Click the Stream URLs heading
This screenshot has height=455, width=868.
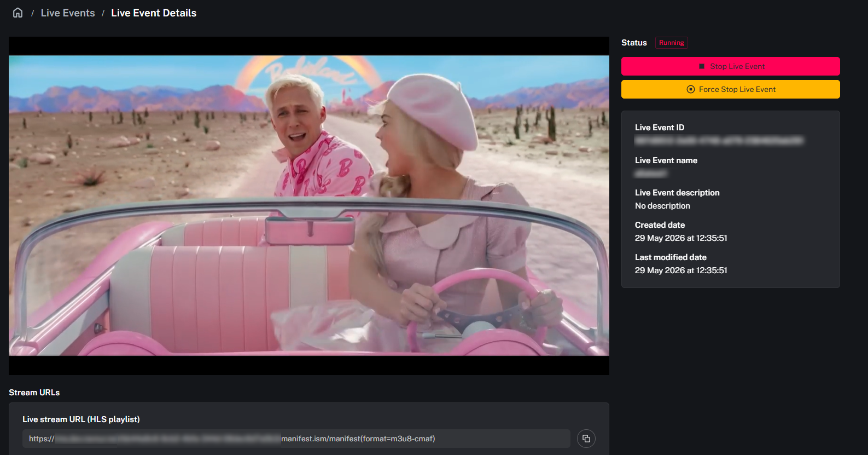[x=34, y=393]
